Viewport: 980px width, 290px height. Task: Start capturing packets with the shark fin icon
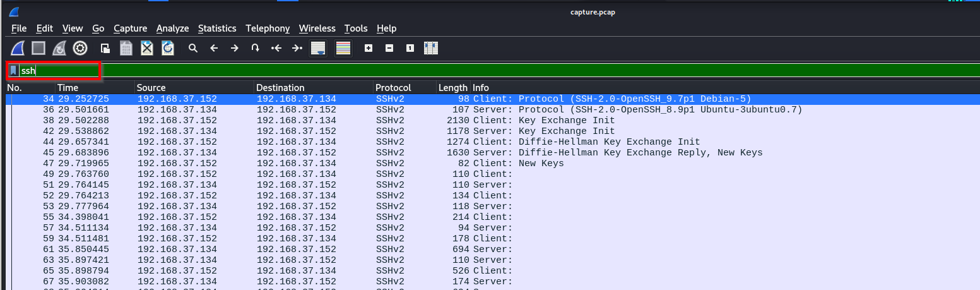click(18, 48)
